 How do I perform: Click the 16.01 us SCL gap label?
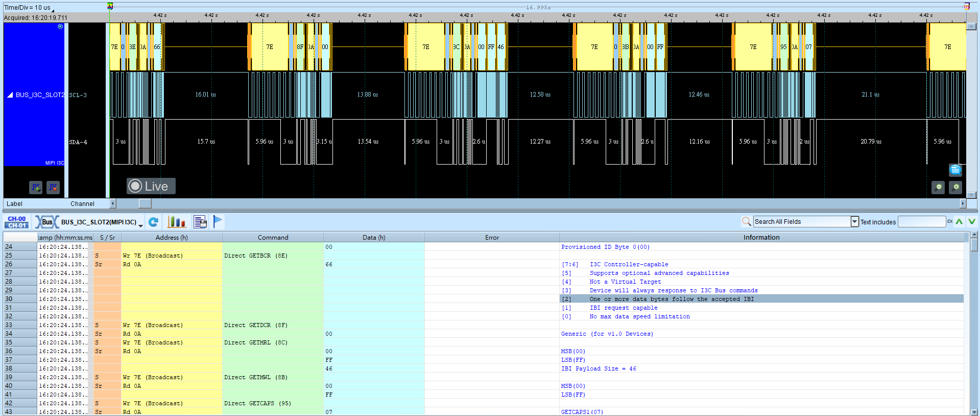coord(206,95)
